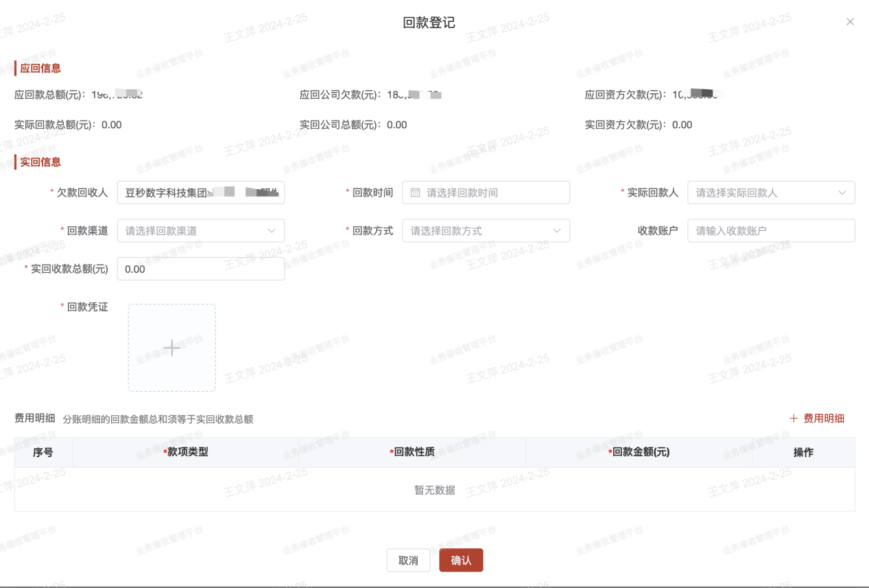Viewport: 869px width, 588px height.
Task: Click the 回款金额(元) column header
Action: (639, 453)
